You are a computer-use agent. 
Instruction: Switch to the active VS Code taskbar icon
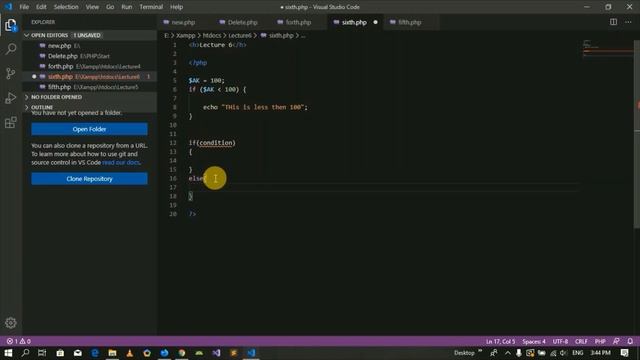[x=251, y=353]
